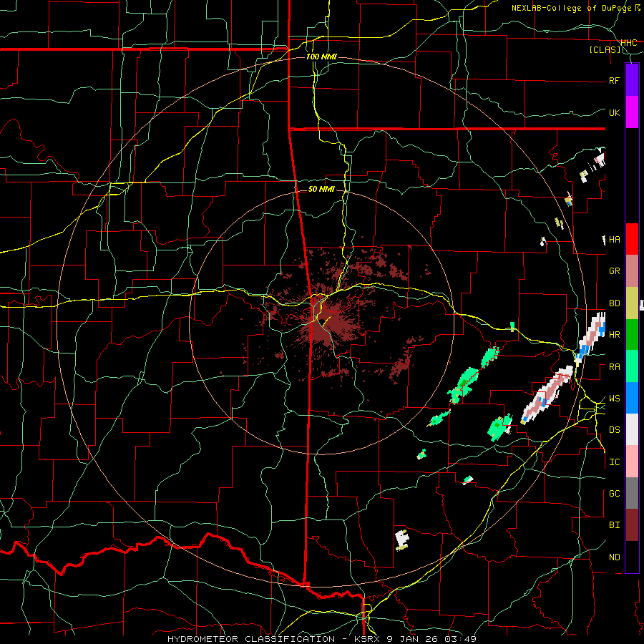Viewport: 644px width, 644px height.
Task: Click the "[CLAS]" label
Action: (605, 49)
